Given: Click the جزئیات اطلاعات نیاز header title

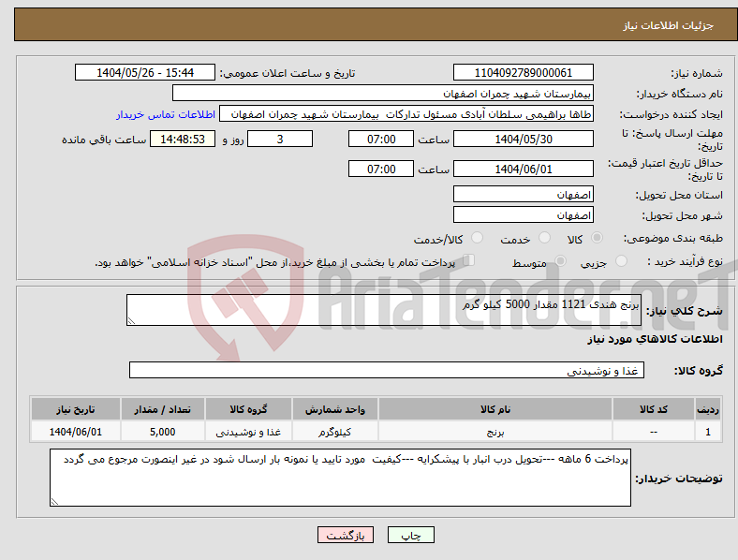Looking at the screenshot, I should click(669, 25).
